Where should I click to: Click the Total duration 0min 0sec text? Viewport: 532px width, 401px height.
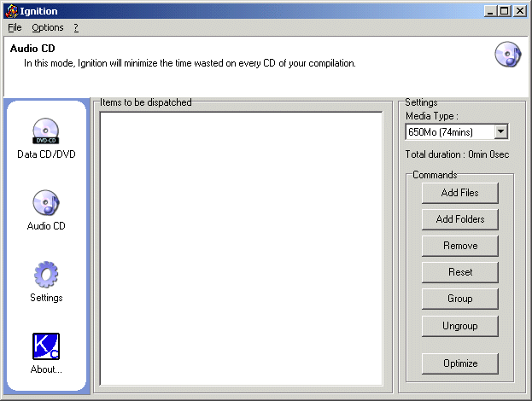pos(457,154)
